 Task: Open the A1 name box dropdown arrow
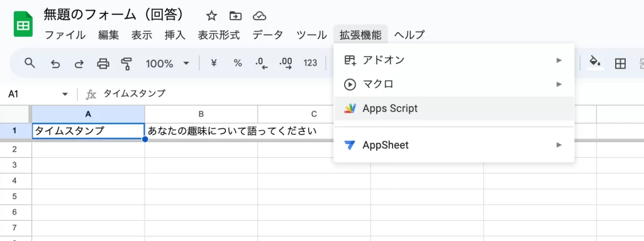pos(65,94)
